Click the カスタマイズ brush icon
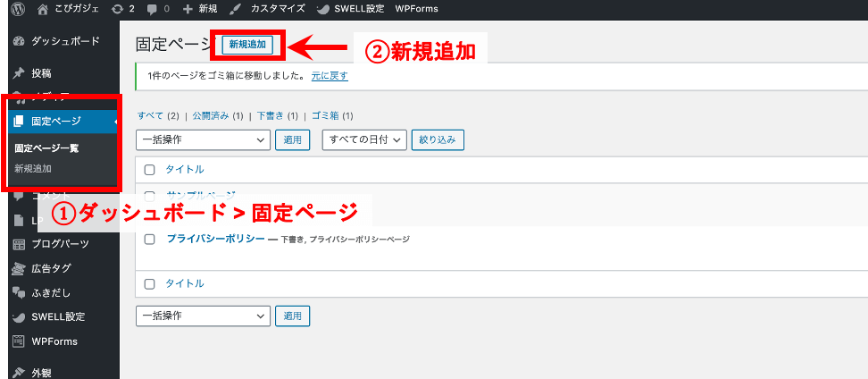 235,9
